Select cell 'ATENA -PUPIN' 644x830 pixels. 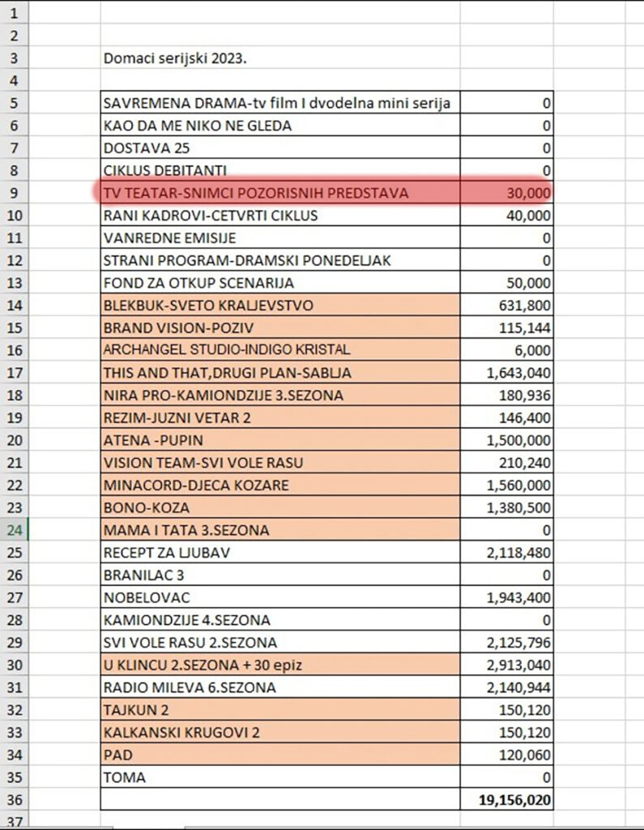[280, 440]
